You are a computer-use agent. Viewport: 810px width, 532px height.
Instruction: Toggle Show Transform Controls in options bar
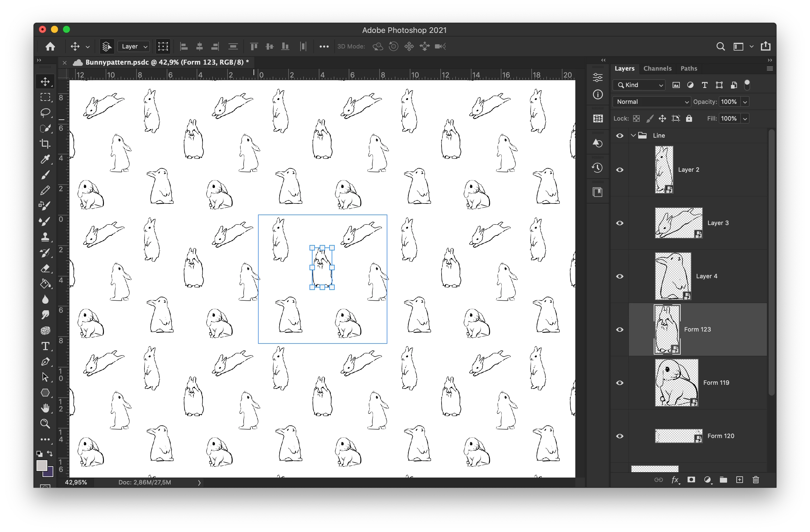pyautogui.click(x=163, y=46)
